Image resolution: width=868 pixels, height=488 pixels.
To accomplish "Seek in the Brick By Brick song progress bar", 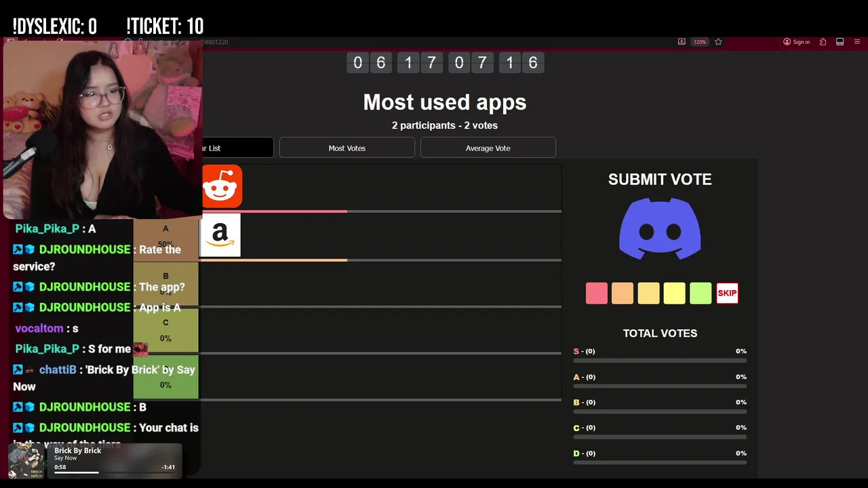I will 115,472.
